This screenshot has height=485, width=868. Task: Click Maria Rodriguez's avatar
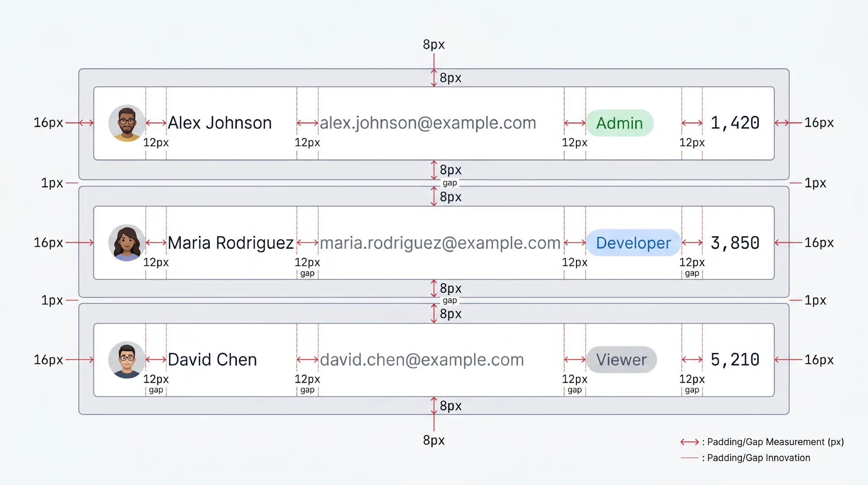(127, 242)
